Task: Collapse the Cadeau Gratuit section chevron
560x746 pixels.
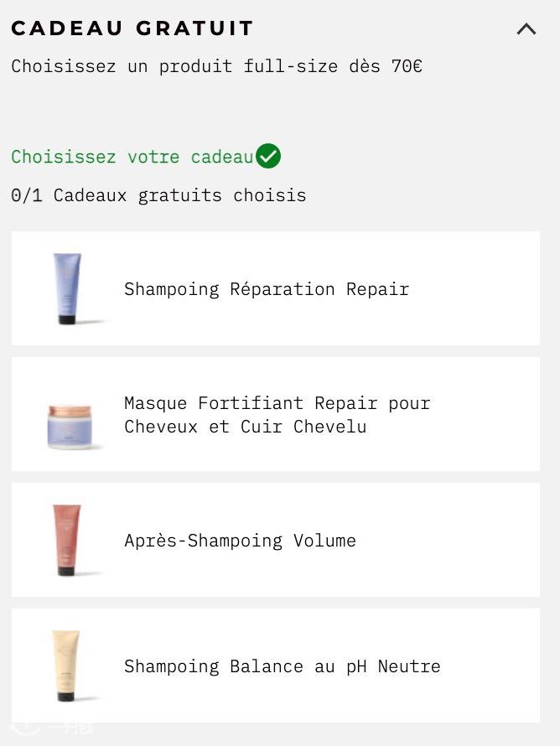Action: [x=526, y=29]
